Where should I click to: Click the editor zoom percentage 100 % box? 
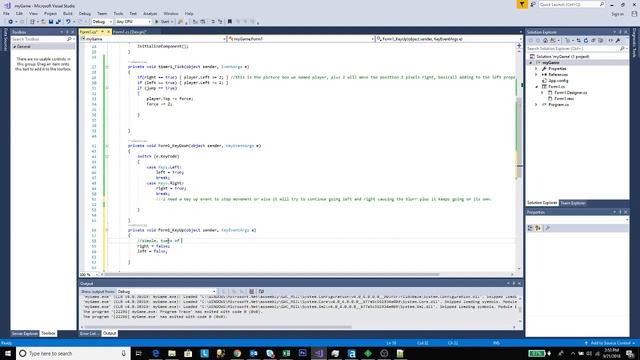coord(88,274)
